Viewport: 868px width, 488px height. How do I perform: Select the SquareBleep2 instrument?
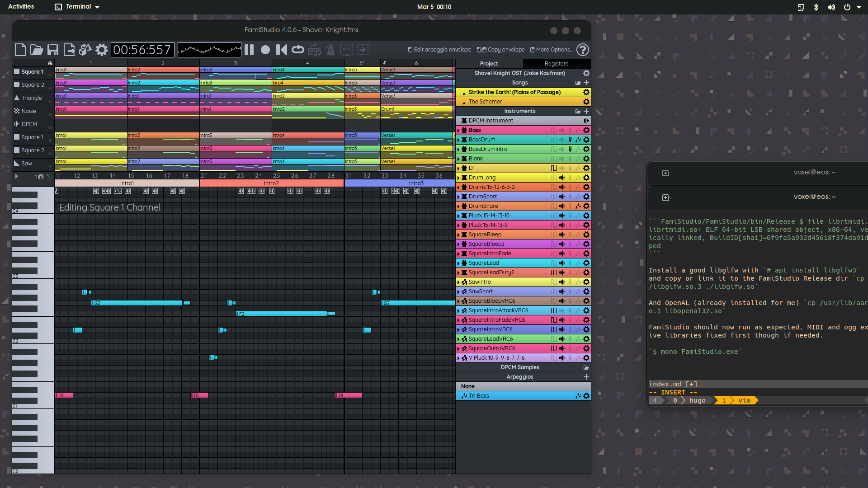coord(523,244)
